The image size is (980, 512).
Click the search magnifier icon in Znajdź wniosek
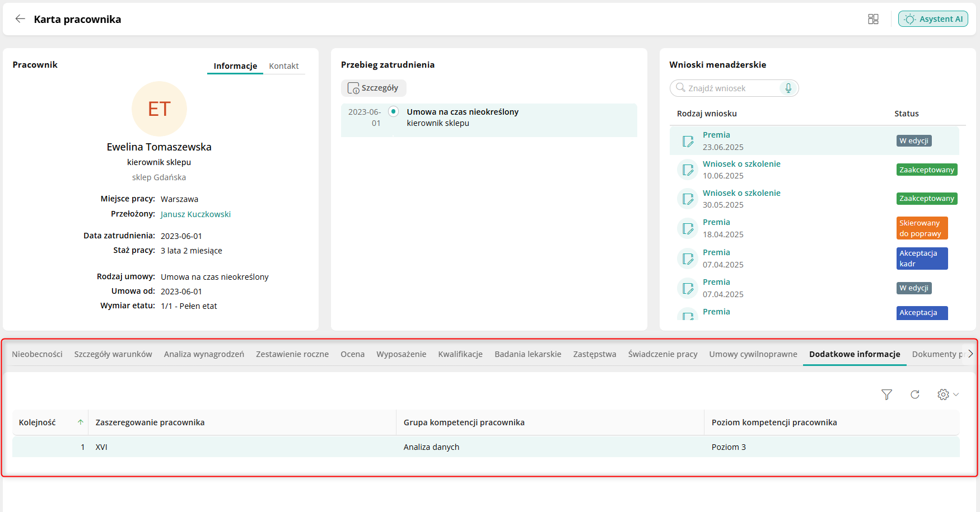(x=680, y=88)
